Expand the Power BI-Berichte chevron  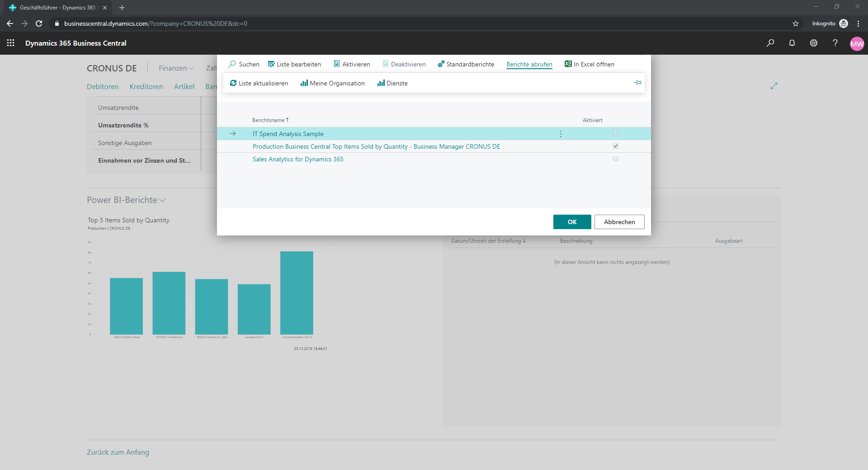point(163,200)
